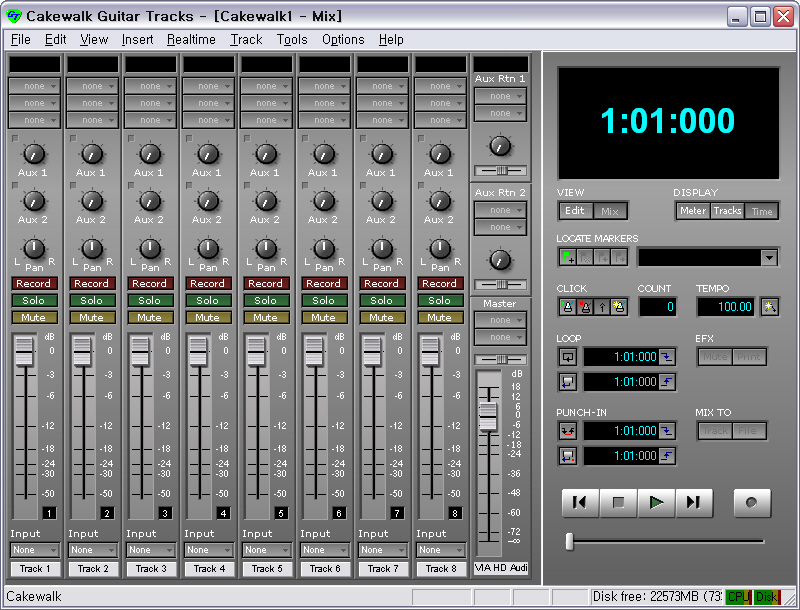
Task: Click the tempo wand icon beside TEMPO
Action: [x=769, y=307]
